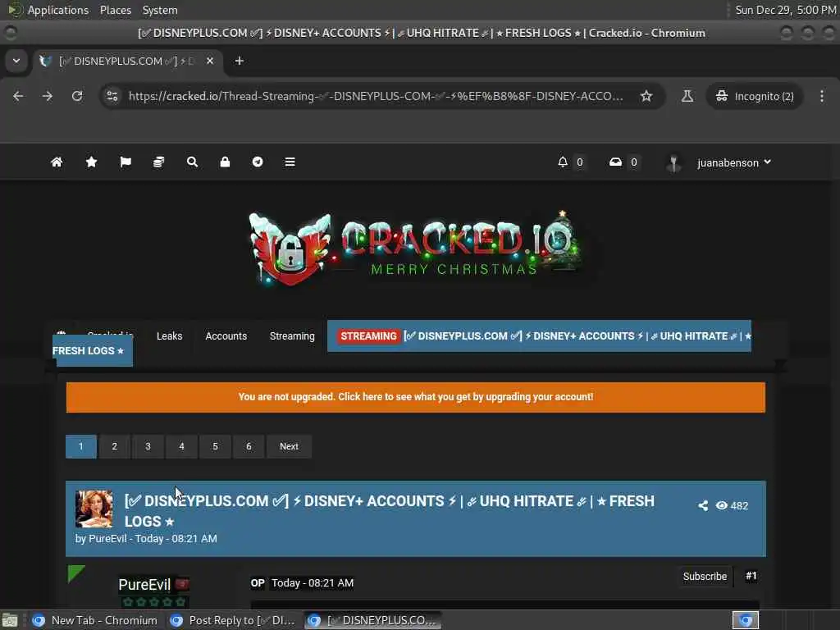This screenshot has width=840, height=630.
Task: Open the site information icon in address bar
Action: tap(112, 96)
